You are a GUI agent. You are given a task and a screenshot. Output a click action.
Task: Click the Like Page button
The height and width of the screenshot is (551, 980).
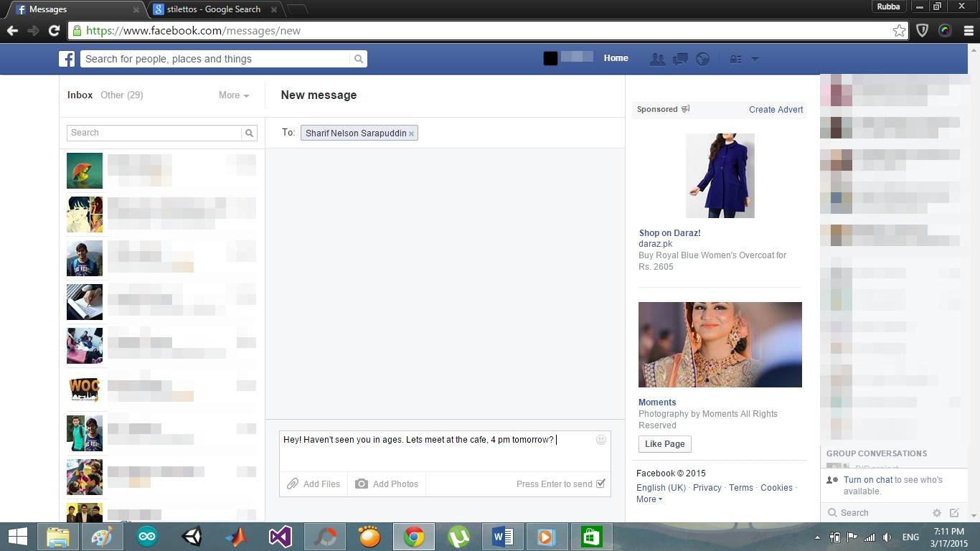click(664, 444)
